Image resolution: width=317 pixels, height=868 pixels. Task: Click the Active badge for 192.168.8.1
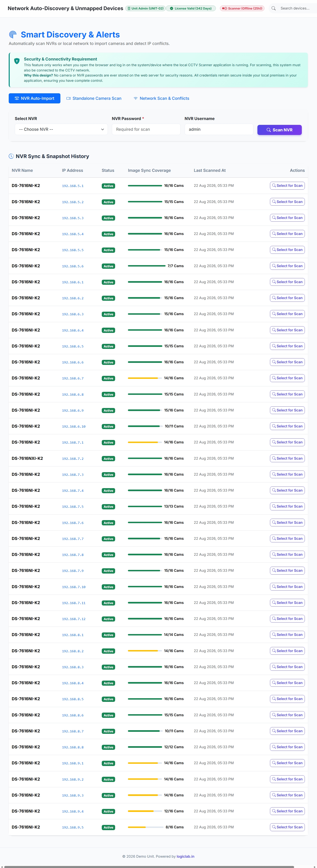[108, 635]
